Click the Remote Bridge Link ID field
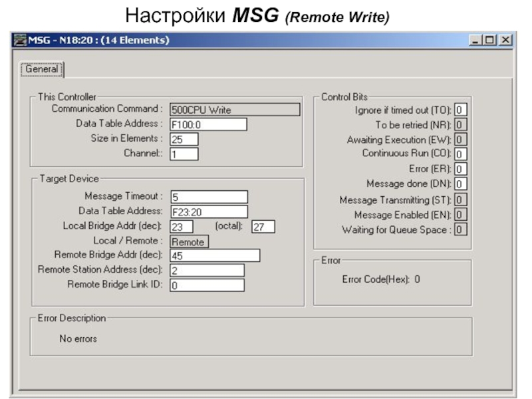The height and width of the screenshot is (399, 532). [x=207, y=285]
